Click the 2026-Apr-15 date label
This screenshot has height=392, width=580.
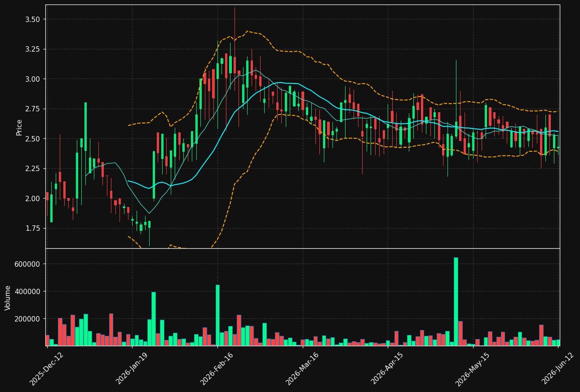click(387, 369)
